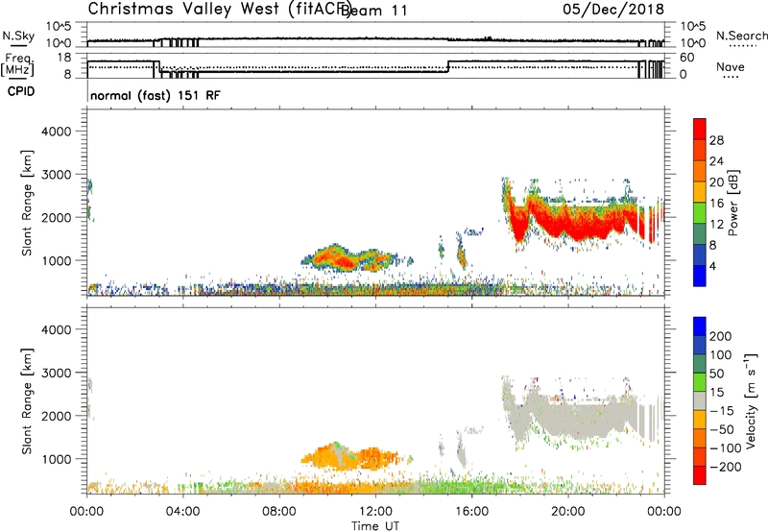Click the '16:00' time axis tick label
This screenshot has height=532, width=768.
(471, 512)
